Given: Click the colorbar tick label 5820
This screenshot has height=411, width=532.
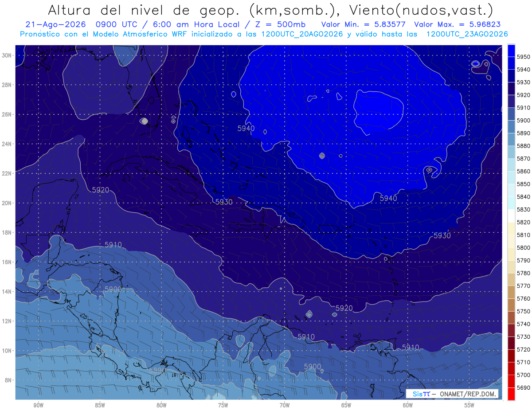Looking at the screenshot, I should click(523, 222).
